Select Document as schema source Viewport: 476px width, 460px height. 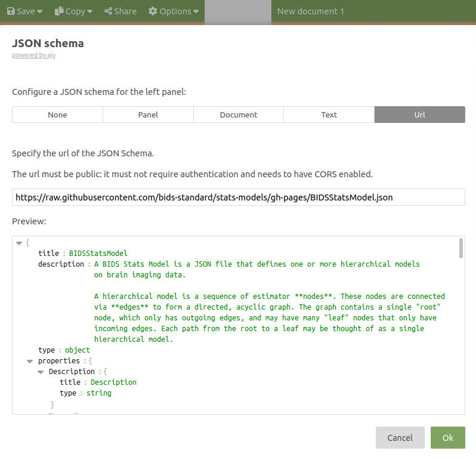coord(239,115)
